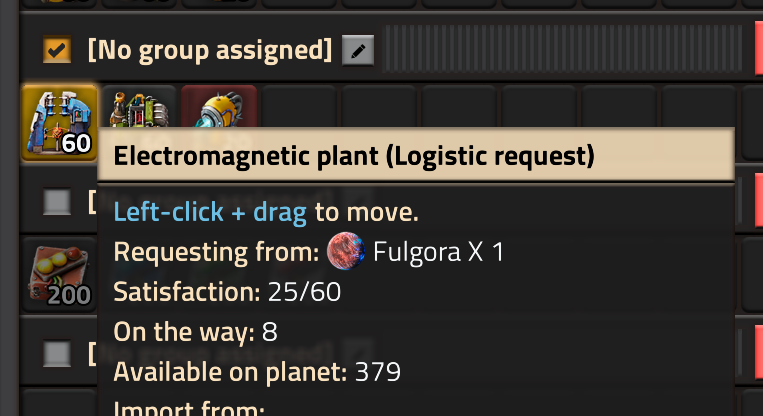This screenshot has width=763, height=416.
Task: Click the striped drag handle of the first group
Action: coord(563,49)
